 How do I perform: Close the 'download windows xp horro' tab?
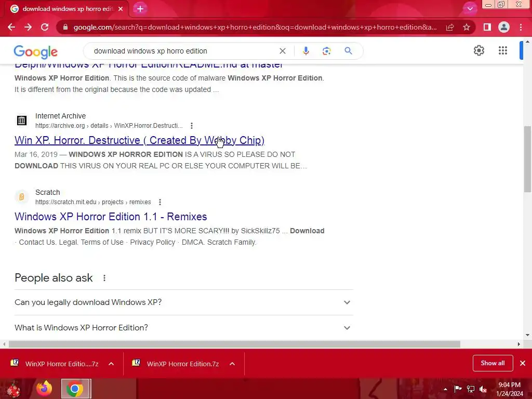pos(121,9)
